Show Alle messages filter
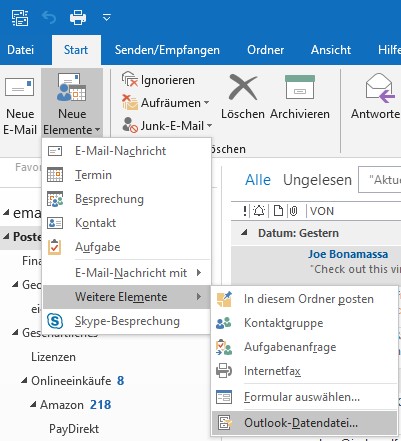 (x=258, y=180)
